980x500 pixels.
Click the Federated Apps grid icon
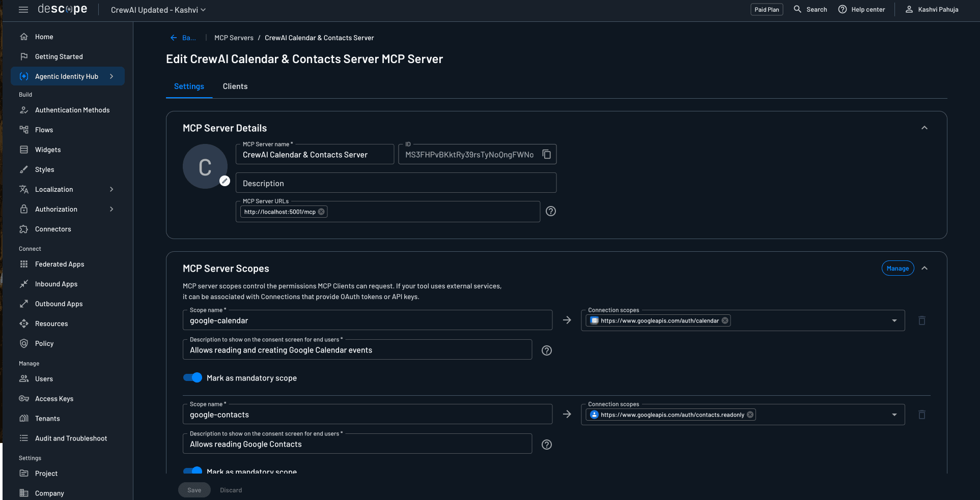pyautogui.click(x=24, y=264)
